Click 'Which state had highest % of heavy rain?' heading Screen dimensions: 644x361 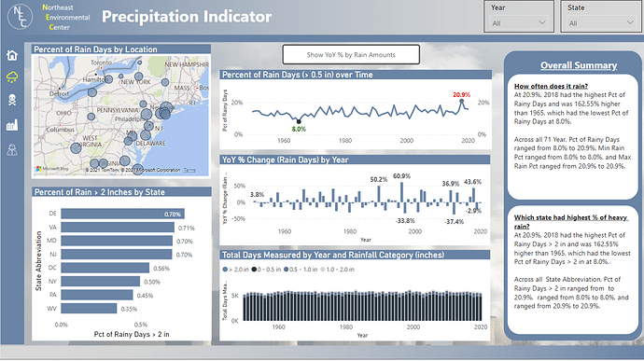(x=571, y=222)
